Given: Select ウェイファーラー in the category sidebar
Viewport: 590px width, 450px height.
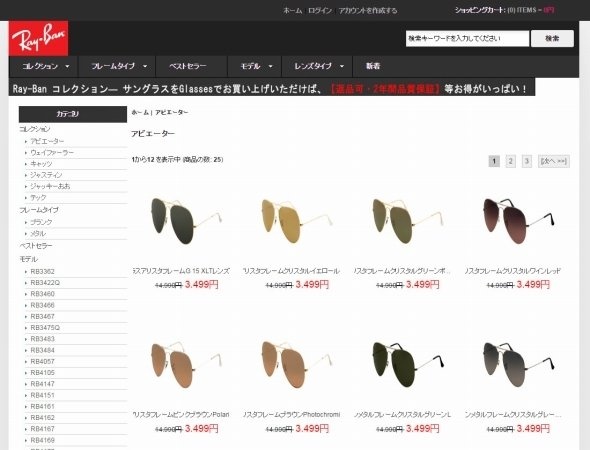Looking at the screenshot, I should (52, 153).
